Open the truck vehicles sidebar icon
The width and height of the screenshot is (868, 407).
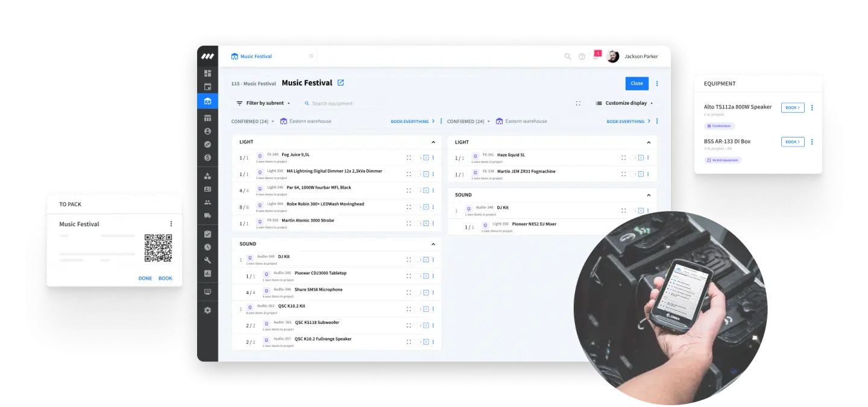tap(207, 215)
